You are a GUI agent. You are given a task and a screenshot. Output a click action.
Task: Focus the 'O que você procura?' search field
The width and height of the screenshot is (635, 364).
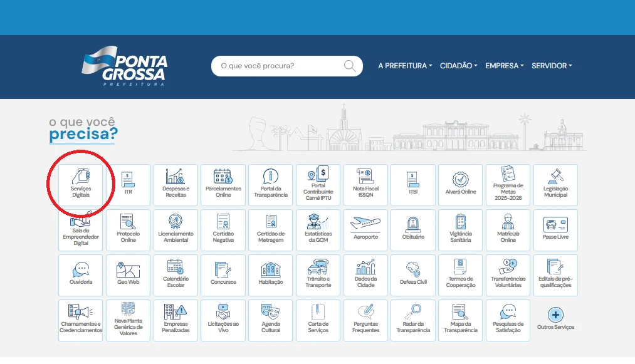[276, 66]
